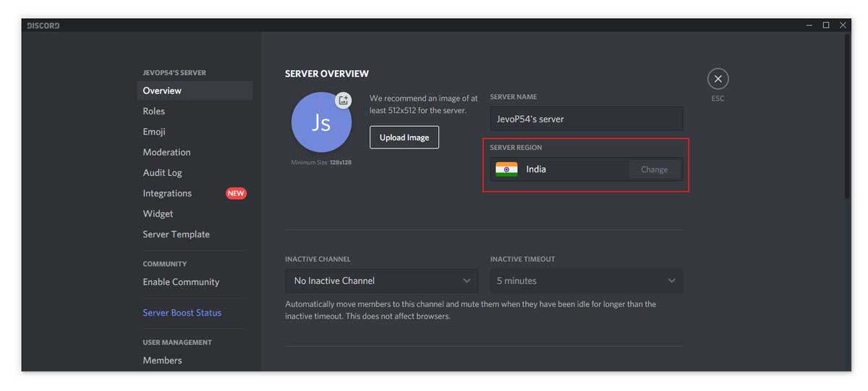Click the COMMUNITY section header
The width and height of the screenshot is (868, 391).
point(165,264)
